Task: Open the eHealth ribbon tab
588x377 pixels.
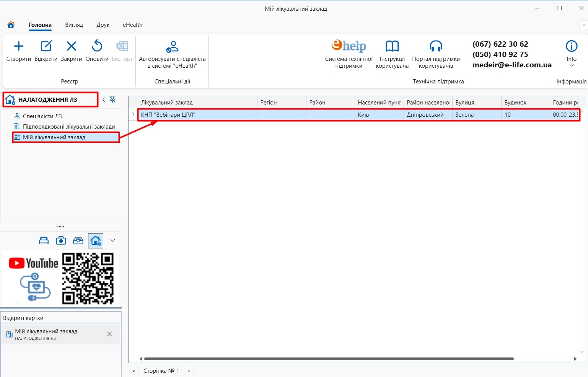Action: tap(132, 25)
